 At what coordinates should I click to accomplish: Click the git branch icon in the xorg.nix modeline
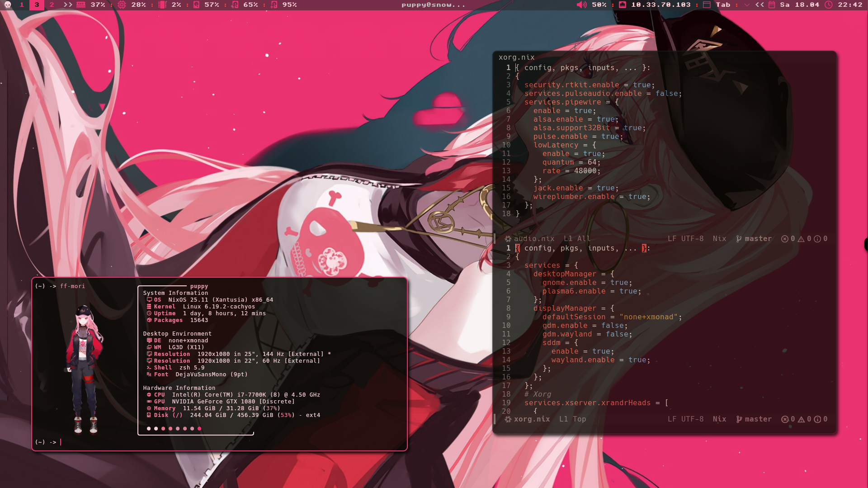tap(739, 419)
